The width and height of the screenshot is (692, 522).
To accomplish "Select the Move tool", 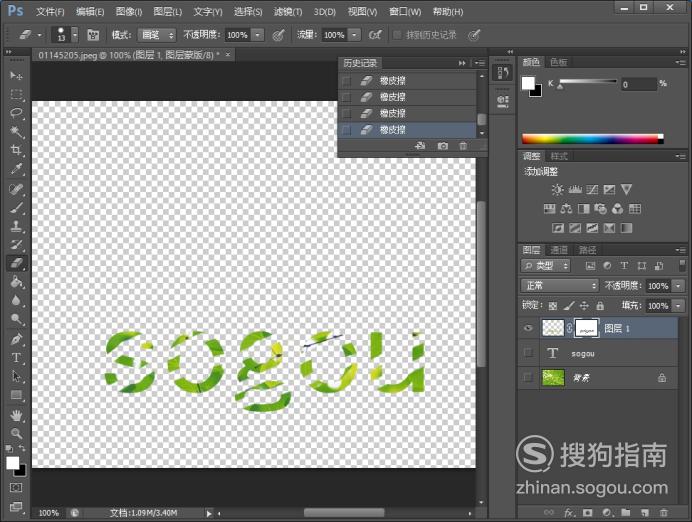I will click(x=16, y=75).
